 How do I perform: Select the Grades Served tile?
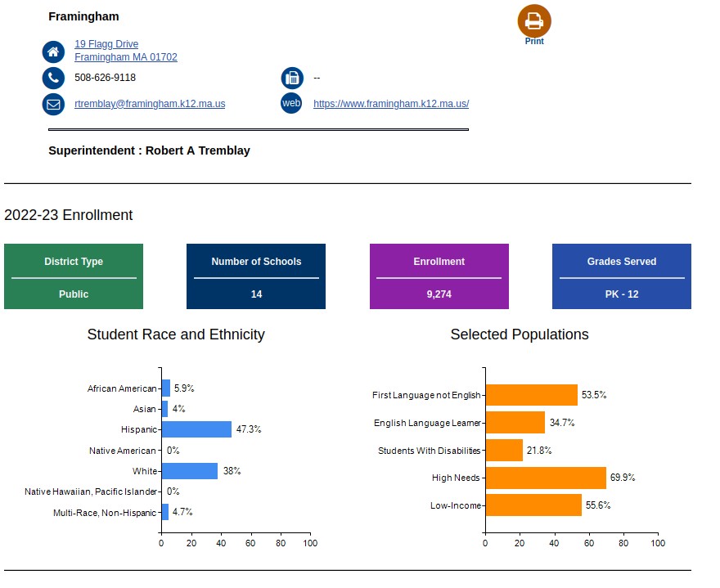(x=622, y=276)
